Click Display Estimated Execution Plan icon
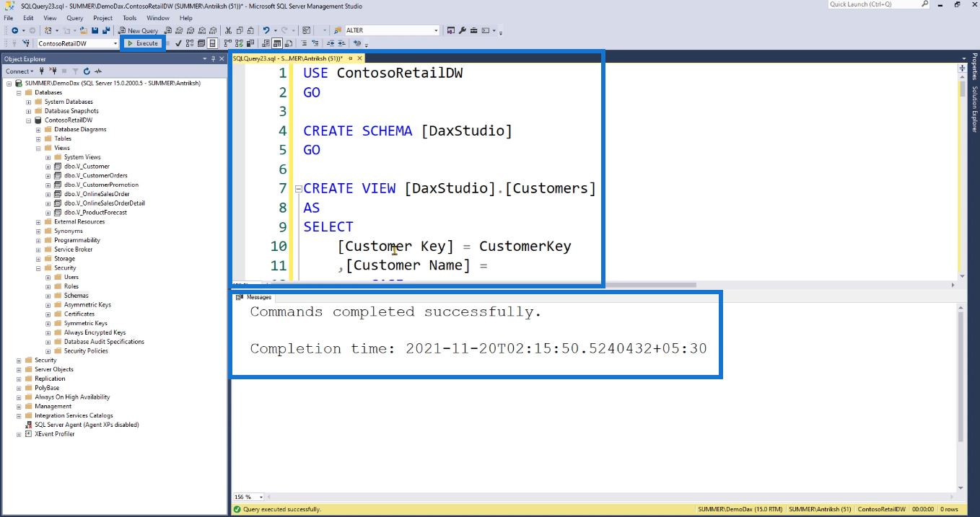 click(190, 43)
